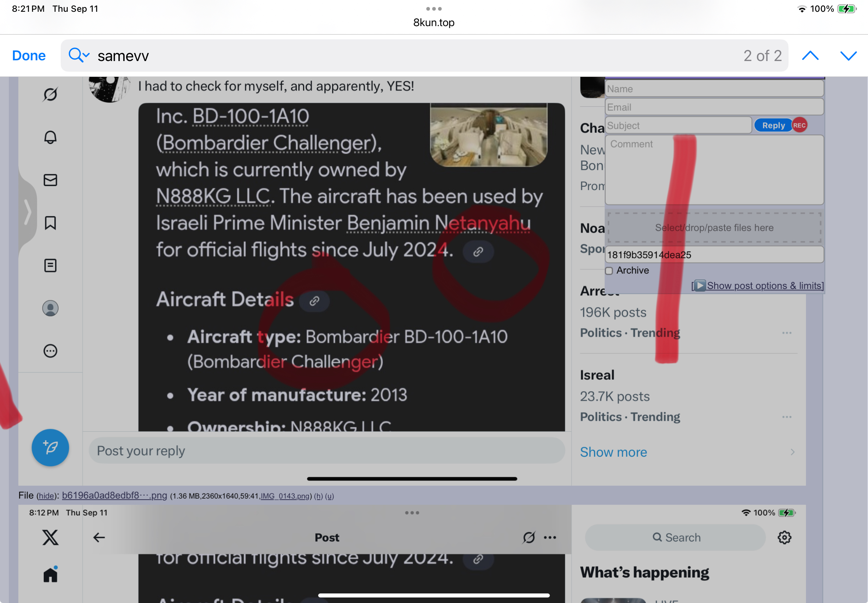Screen dimensions: 868x603
Task: Tap the blue compose post button
Action: click(50, 448)
